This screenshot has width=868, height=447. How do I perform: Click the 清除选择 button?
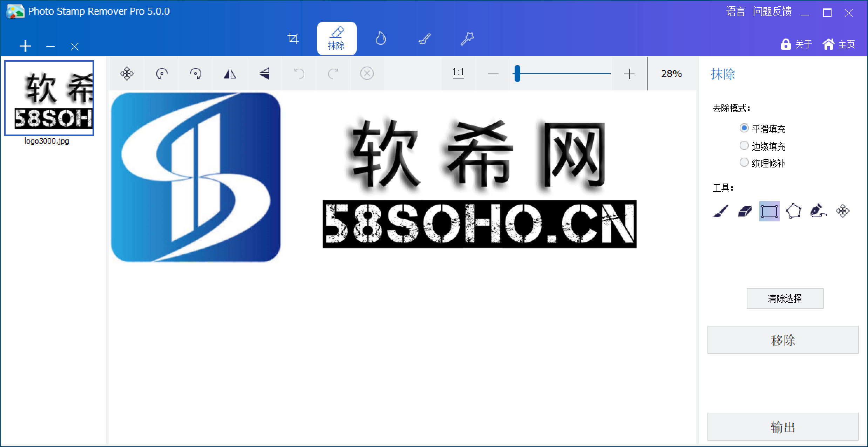coord(785,298)
